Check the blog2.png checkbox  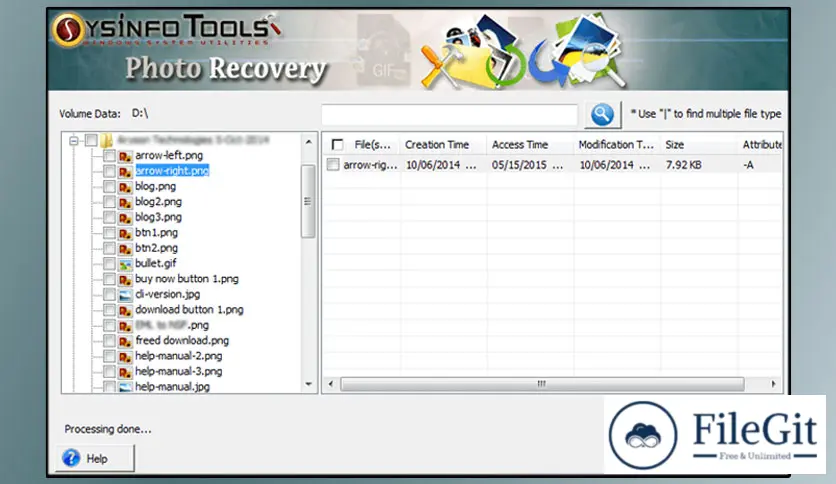(109, 202)
